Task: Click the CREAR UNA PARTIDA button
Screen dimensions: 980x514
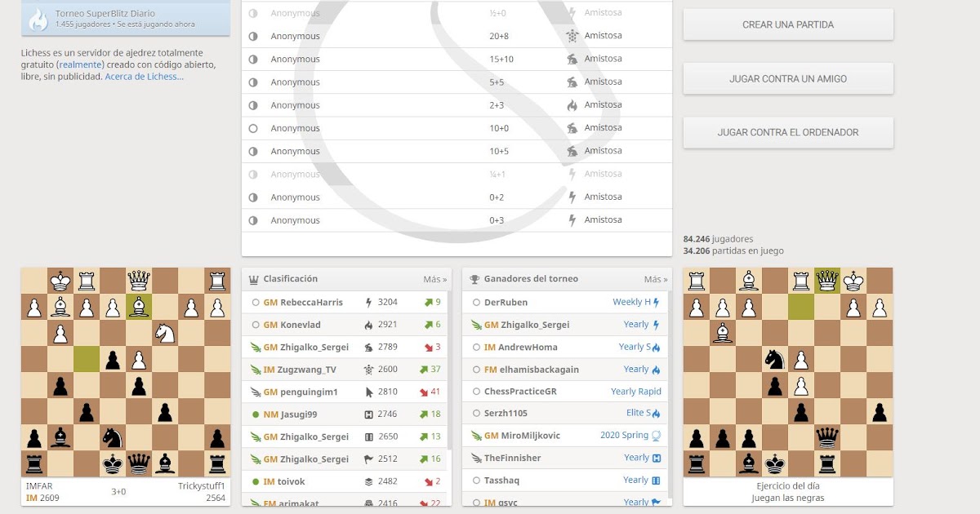Action: (787, 24)
